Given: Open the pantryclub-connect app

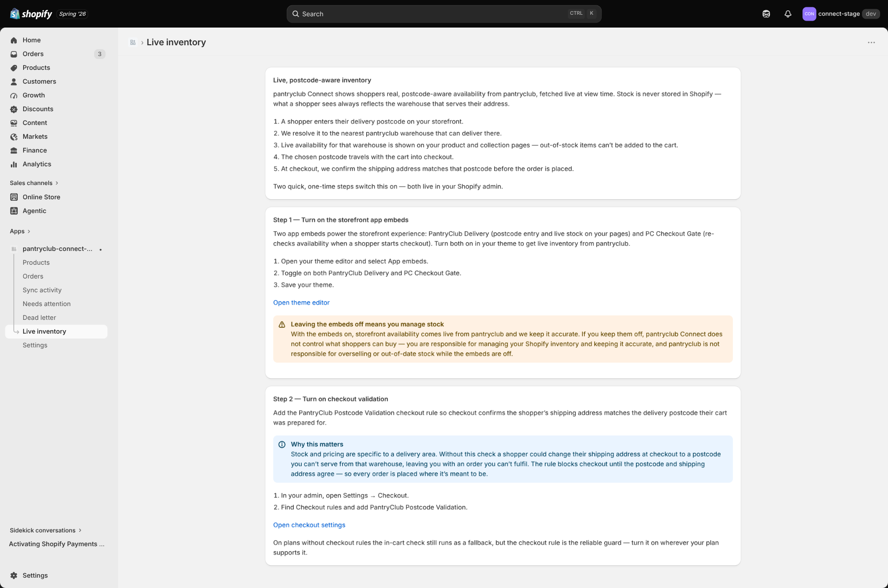Looking at the screenshot, I should click(58, 249).
